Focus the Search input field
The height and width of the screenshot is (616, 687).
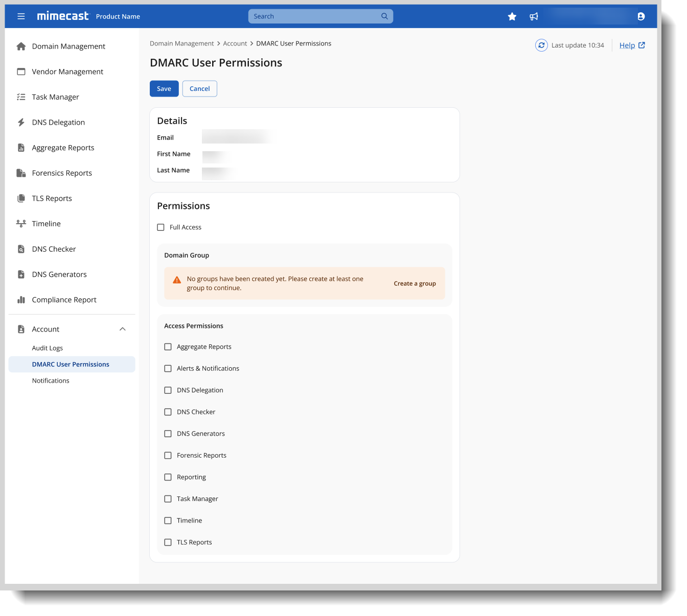point(320,16)
